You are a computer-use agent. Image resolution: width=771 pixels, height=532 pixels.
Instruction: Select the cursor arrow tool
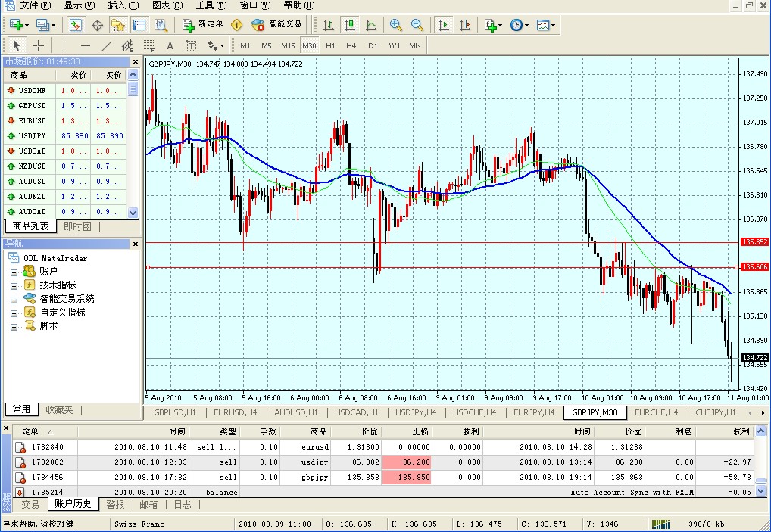[x=16, y=45]
